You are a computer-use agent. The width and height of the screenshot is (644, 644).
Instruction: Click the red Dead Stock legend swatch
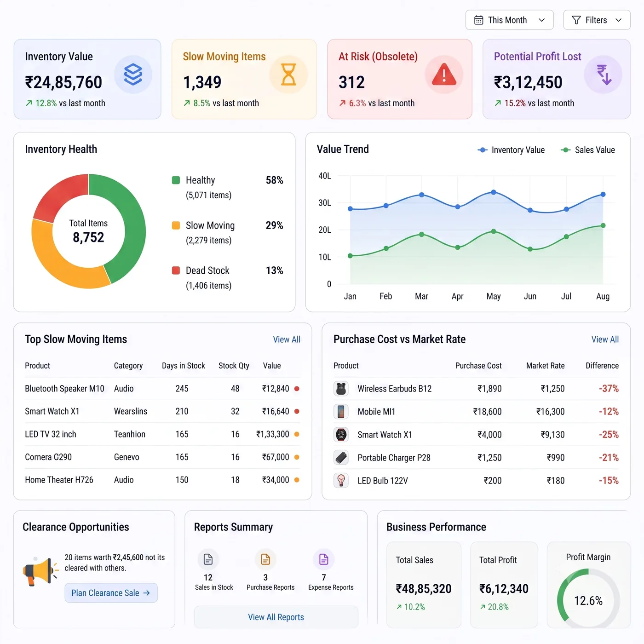(176, 270)
